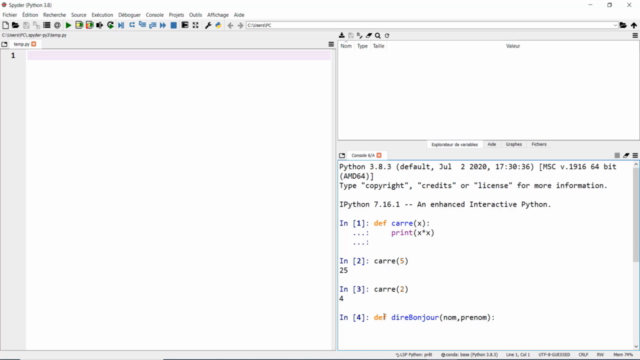This screenshot has width=640, height=360.
Task: Open console pane options hamburger menu
Action: click(x=635, y=156)
